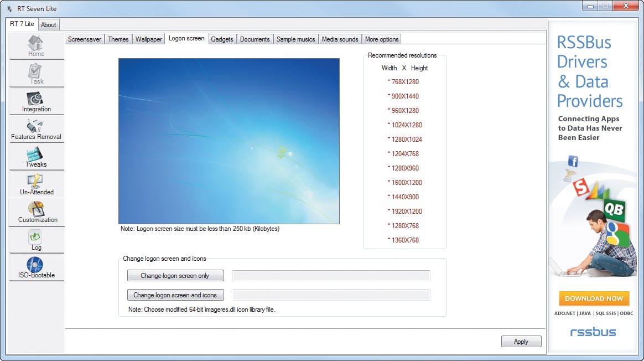Click the QuickBooks QB icon in the ad

(x=614, y=209)
